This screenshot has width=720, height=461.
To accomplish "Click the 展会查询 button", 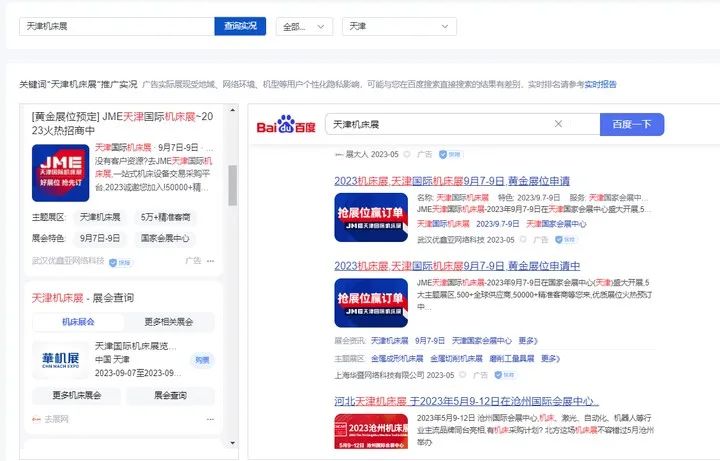I will coord(170,395).
